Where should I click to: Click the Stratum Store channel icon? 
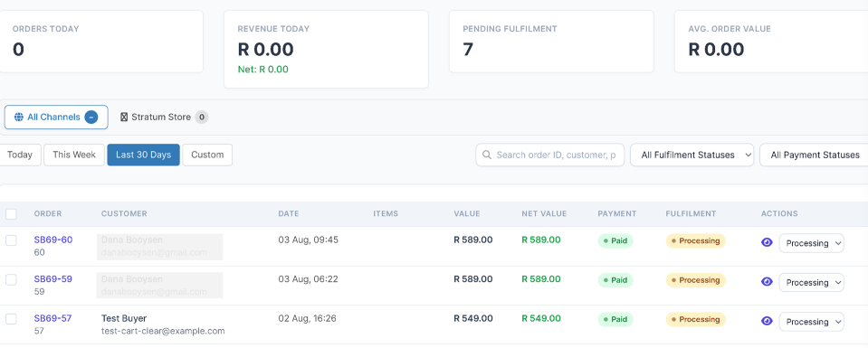click(x=124, y=118)
